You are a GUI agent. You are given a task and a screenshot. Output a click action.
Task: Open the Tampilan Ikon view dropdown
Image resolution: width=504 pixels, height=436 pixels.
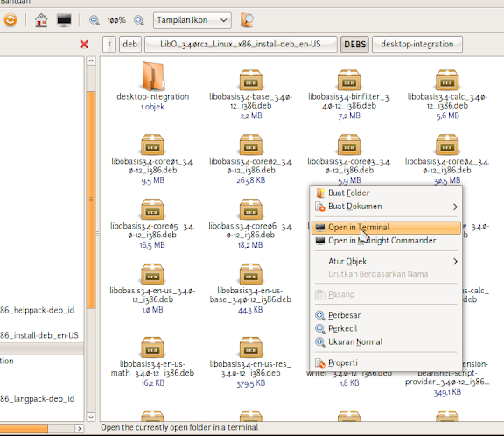192,20
